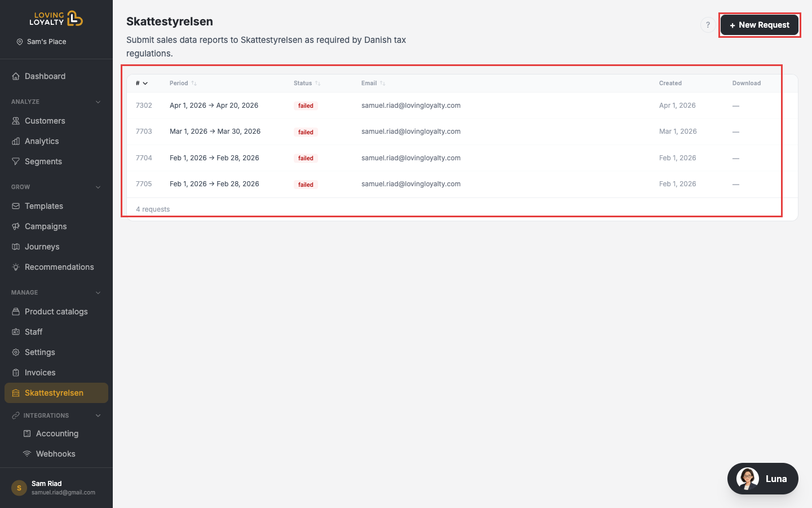Click period Mar 1, 2026 → Mar 30, 2026

click(215, 132)
